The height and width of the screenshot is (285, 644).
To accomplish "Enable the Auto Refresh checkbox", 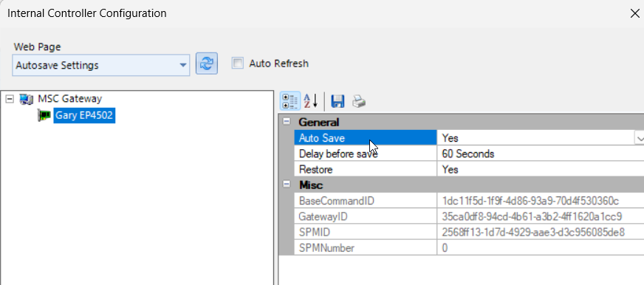I will 237,63.
